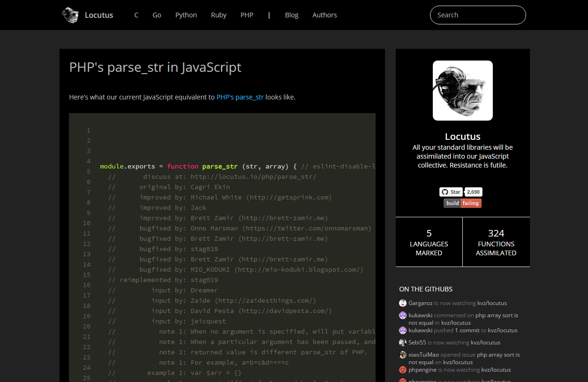Click the large Locutus Borg head image

tap(463, 91)
